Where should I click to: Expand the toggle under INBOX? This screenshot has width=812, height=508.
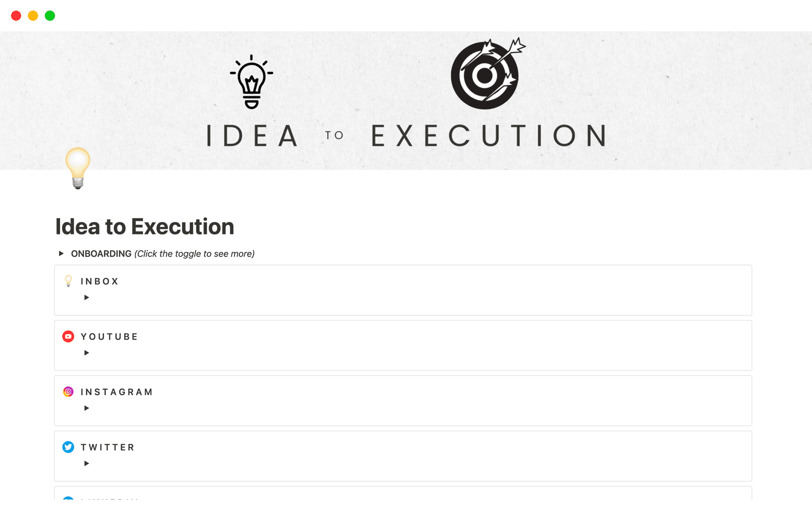pos(87,298)
